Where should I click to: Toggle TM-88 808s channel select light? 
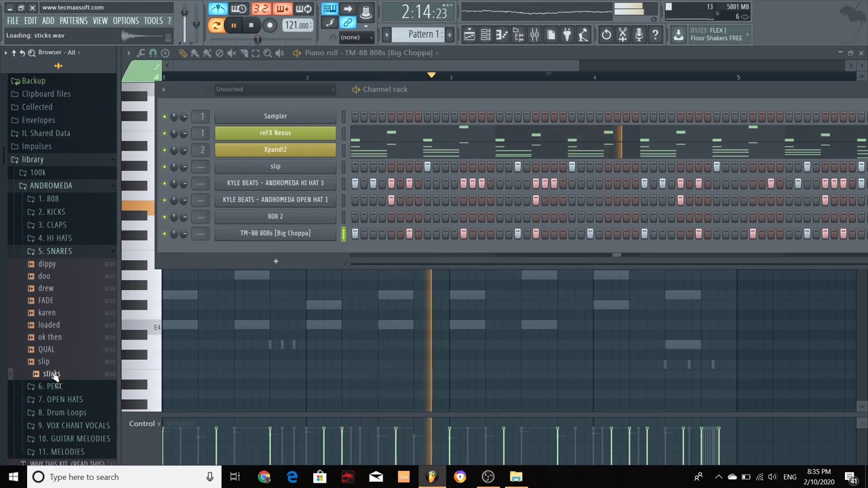coord(343,234)
